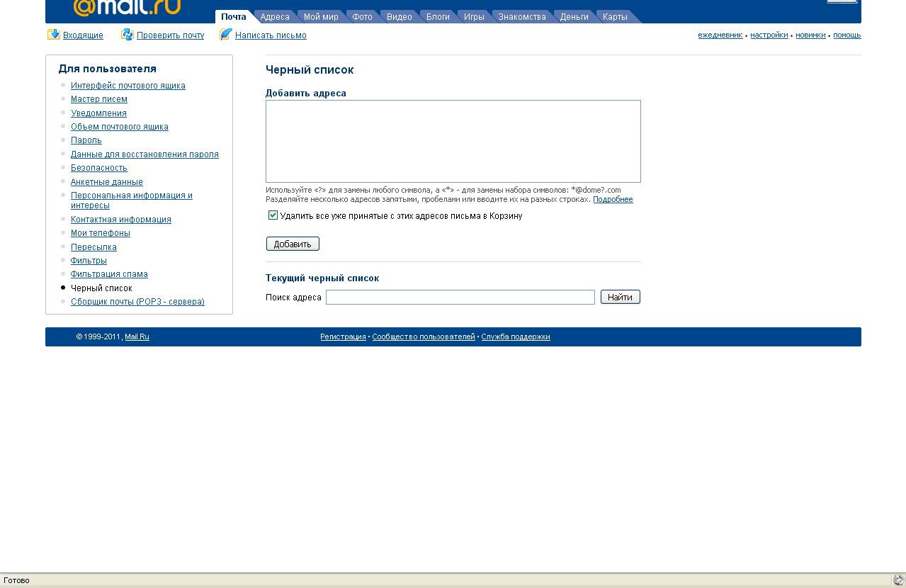Open the Игры tab
Image resolution: width=906 pixels, height=588 pixels.
pyautogui.click(x=474, y=17)
